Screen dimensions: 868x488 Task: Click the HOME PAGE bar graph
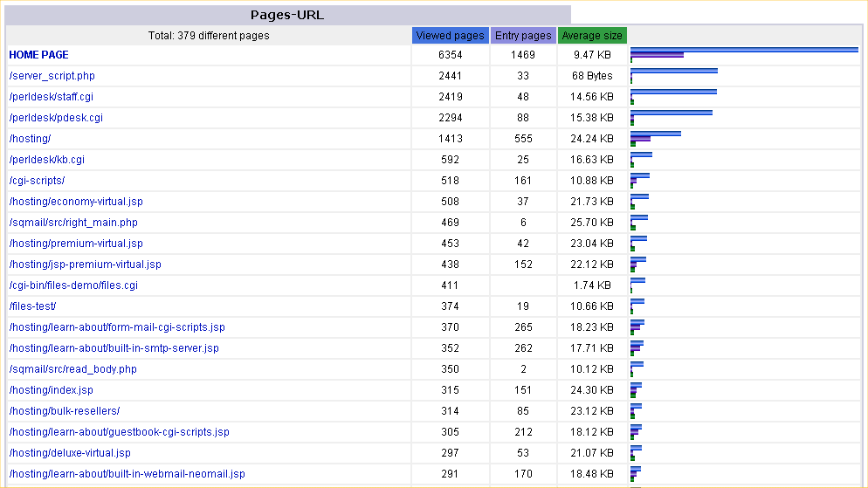(x=744, y=55)
